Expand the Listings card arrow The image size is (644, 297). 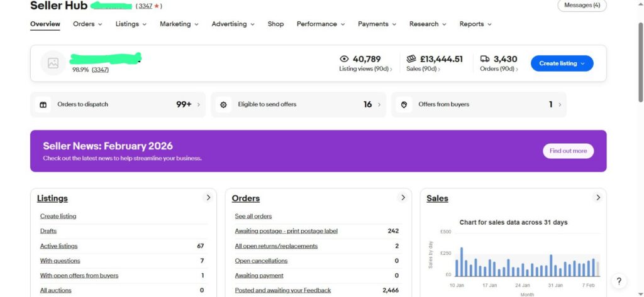coord(208,198)
